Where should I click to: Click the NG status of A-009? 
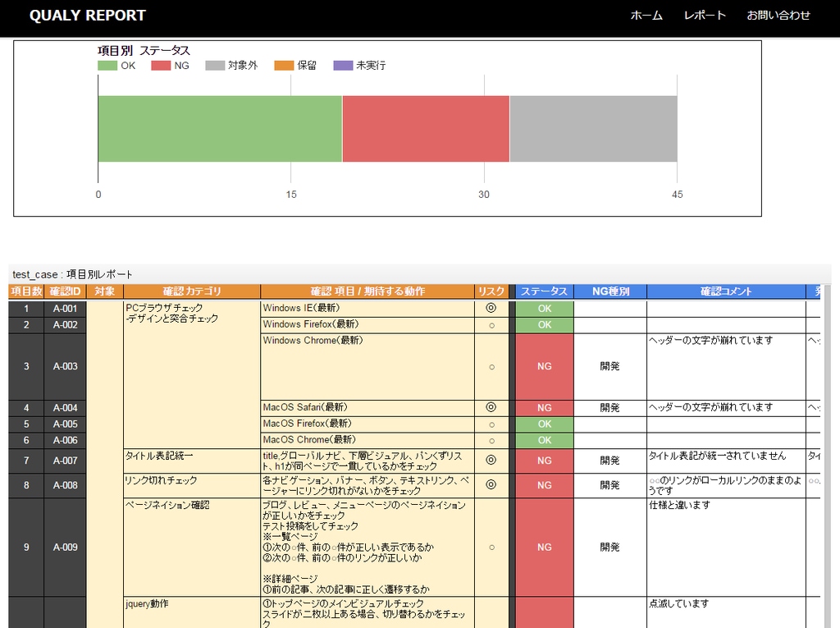[x=545, y=547]
